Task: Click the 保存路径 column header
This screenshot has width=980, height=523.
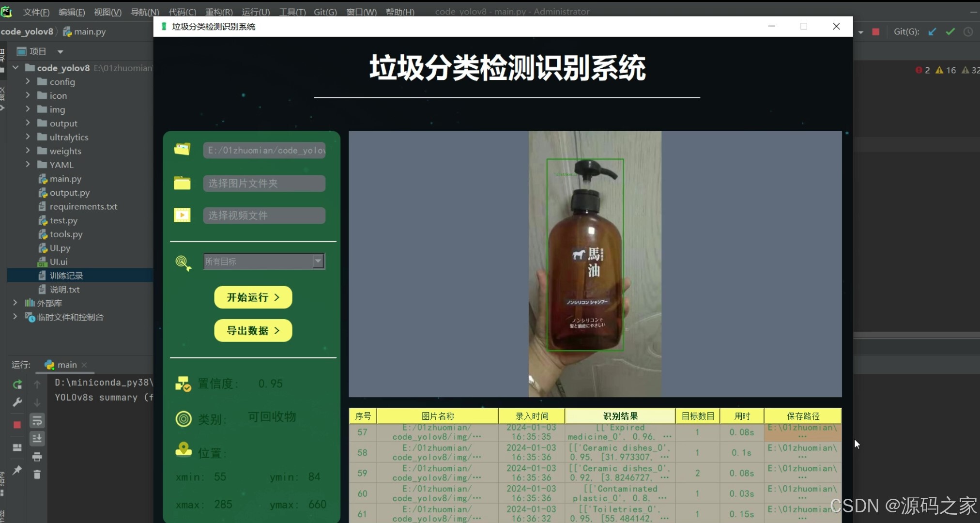Action: click(803, 416)
